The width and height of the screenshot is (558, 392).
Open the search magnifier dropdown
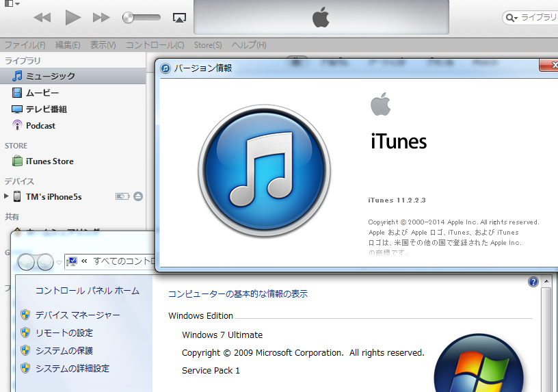click(x=511, y=18)
